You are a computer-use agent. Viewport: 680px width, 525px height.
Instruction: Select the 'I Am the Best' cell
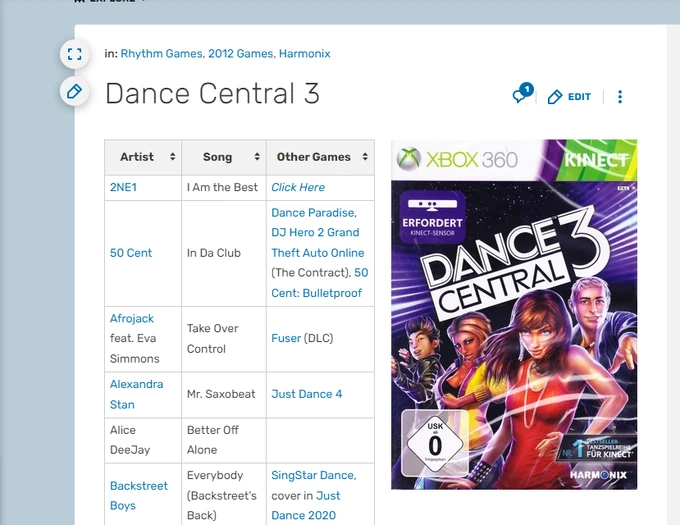click(x=224, y=187)
